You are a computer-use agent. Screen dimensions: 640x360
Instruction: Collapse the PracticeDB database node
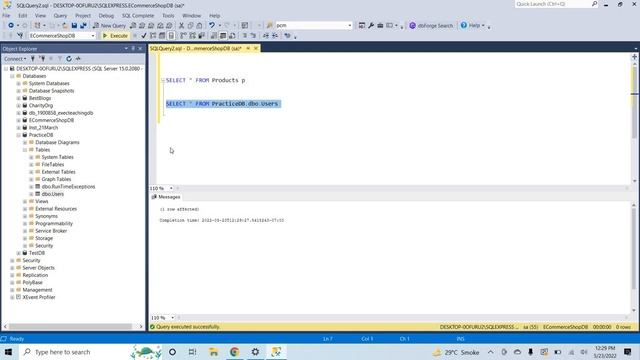click(x=18, y=135)
